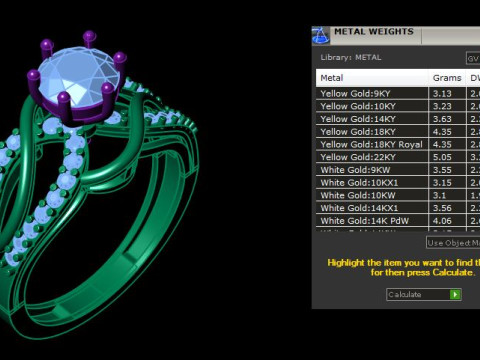
Task: Click the 4.06 grams value
Action: click(x=442, y=221)
